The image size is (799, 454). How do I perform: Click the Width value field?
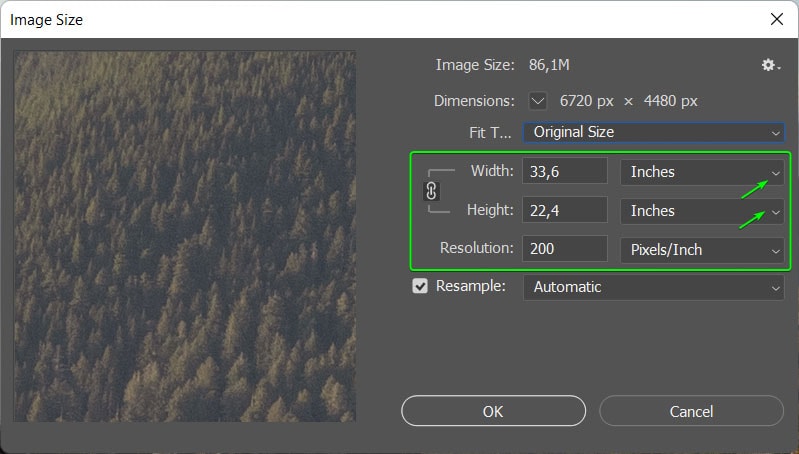point(564,172)
